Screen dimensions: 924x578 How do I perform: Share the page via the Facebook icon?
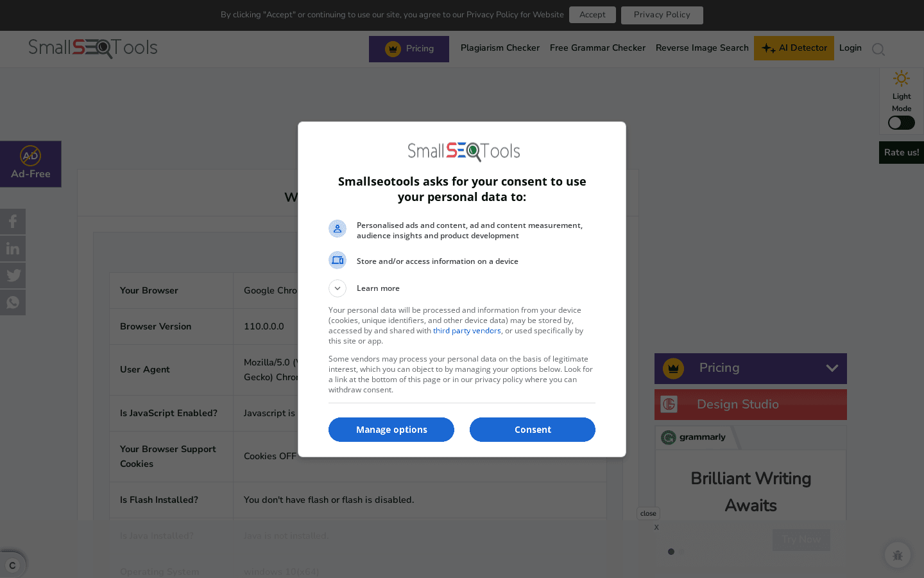(x=13, y=221)
